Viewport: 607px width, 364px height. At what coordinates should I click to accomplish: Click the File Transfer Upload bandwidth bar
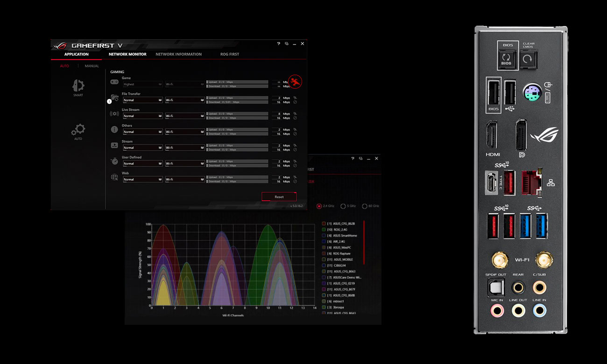coord(238,98)
